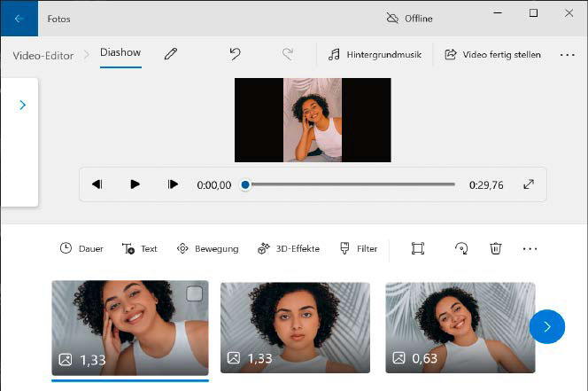Open storyboard more options menu
The height and width of the screenshot is (391, 588).
click(530, 248)
